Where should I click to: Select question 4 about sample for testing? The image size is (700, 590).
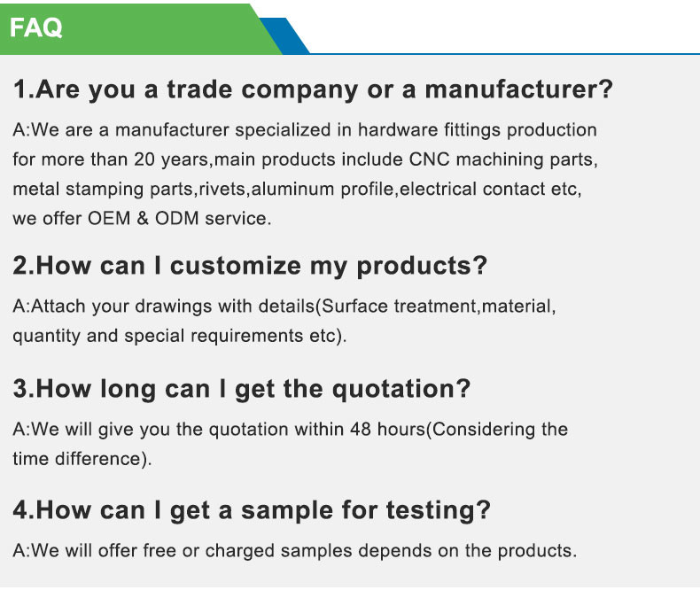252,510
